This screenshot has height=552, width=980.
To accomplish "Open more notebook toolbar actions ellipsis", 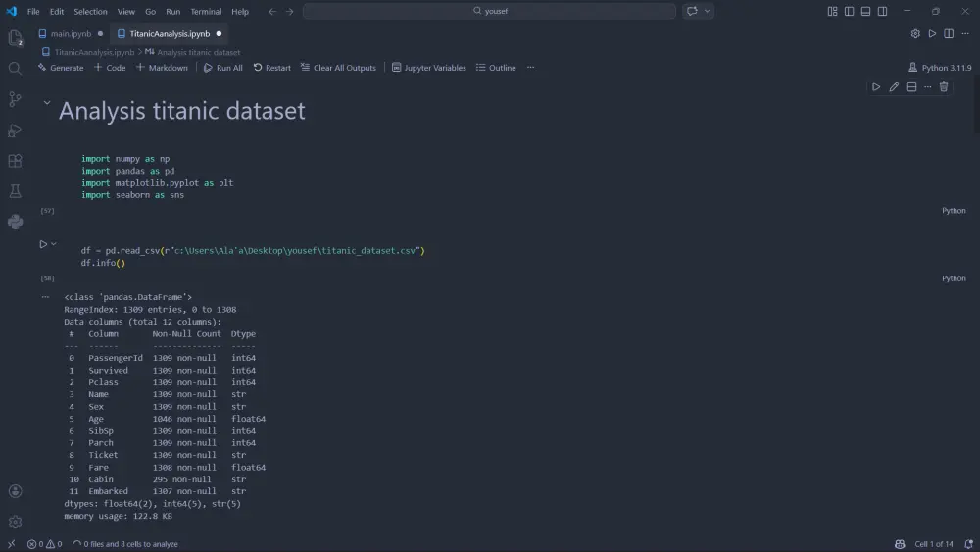I will coord(530,68).
